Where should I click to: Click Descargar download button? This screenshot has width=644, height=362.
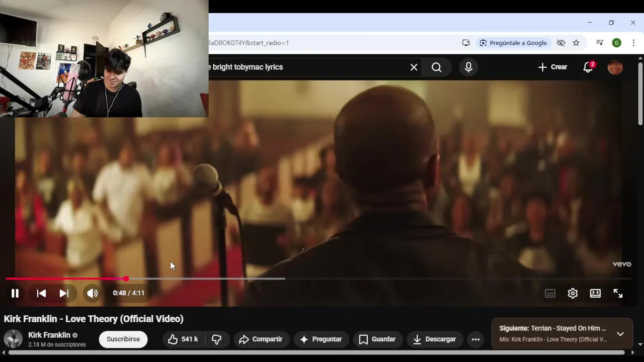(x=434, y=339)
